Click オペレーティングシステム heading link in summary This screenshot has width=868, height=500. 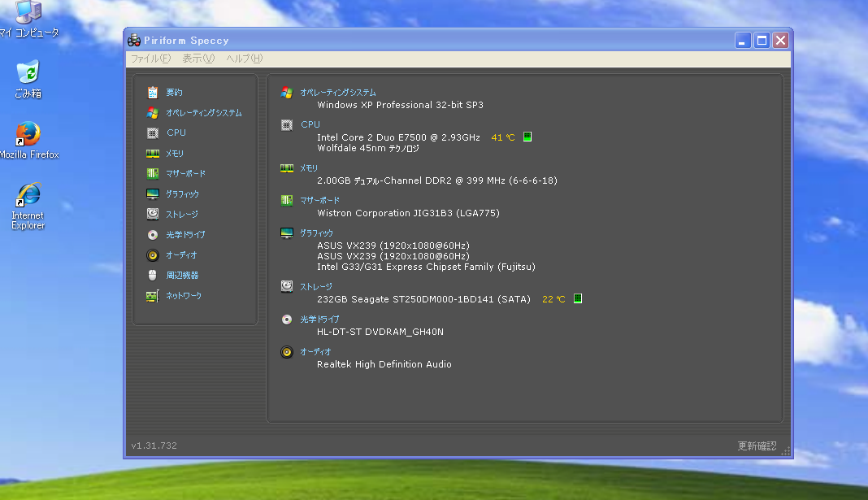pyautogui.click(x=338, y=93)
